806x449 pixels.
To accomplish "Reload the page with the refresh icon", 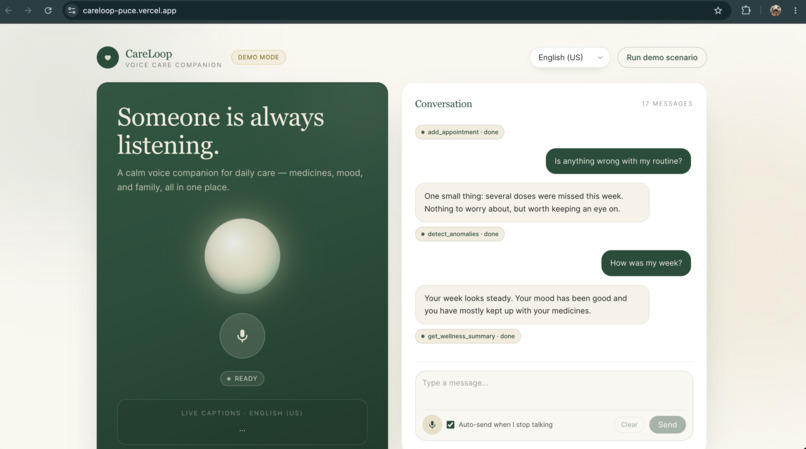I will tap(48, 10).
